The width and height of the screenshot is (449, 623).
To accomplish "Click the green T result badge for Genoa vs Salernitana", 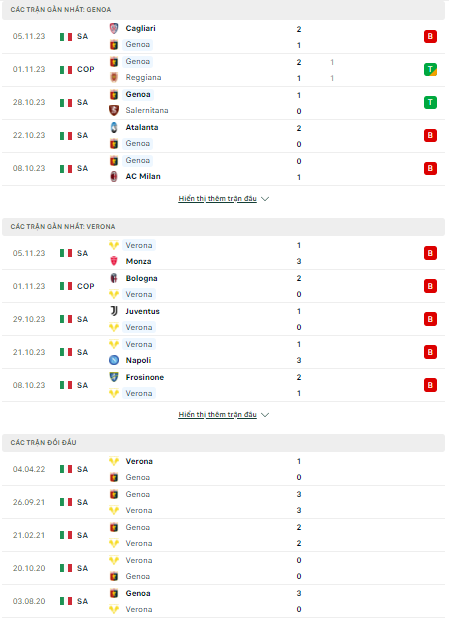I will 430,103.
